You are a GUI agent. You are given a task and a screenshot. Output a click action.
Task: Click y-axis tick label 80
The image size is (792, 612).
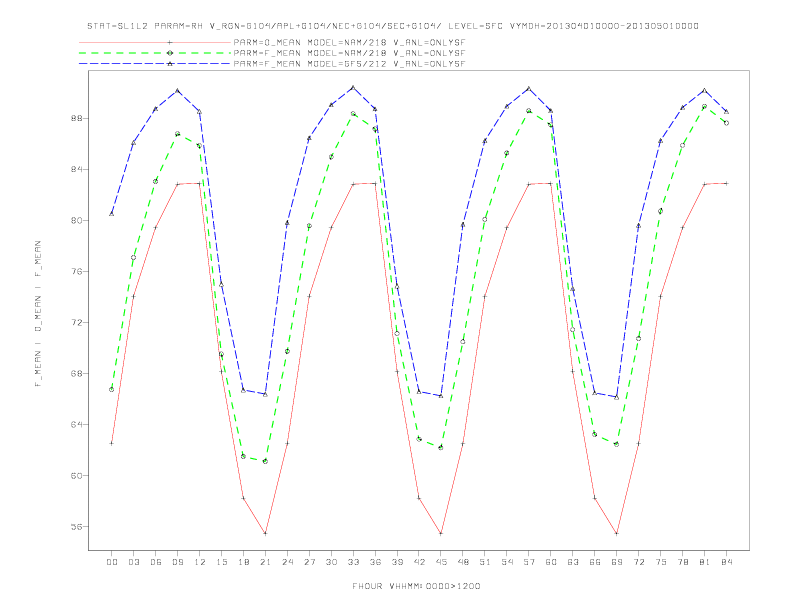77,221
